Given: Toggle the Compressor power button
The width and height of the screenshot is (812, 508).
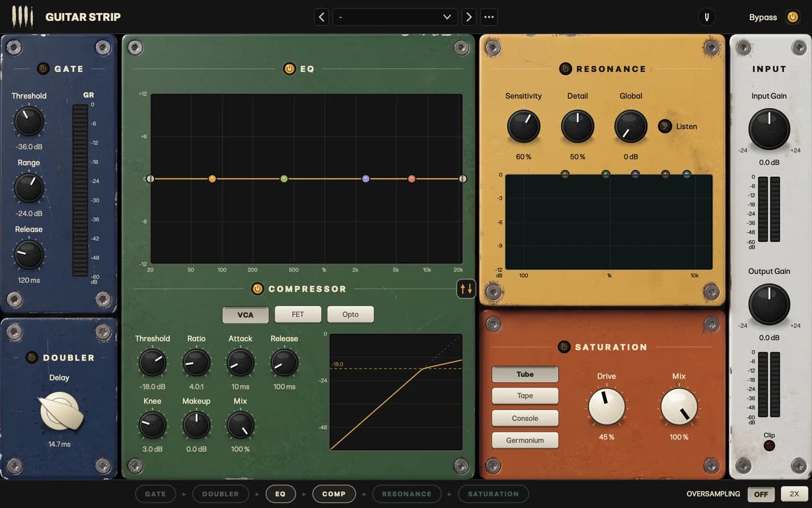Looking at the screenshot, I should tap(258, 288).
